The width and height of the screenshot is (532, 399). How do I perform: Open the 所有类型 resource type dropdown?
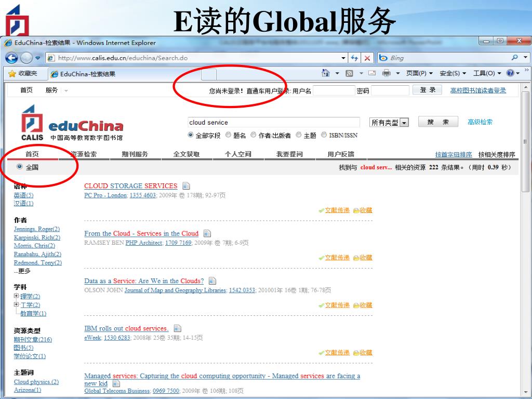(x=389, y=123)
